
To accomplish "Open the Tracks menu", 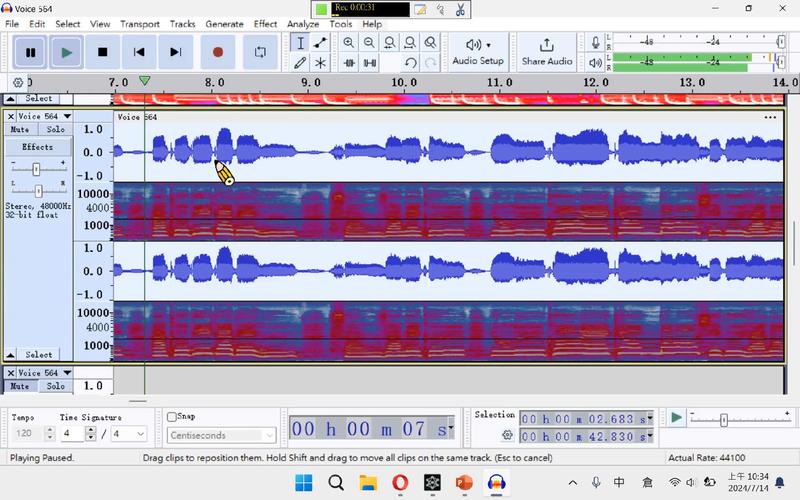I will pyautogui.click(x=182, y=24).
